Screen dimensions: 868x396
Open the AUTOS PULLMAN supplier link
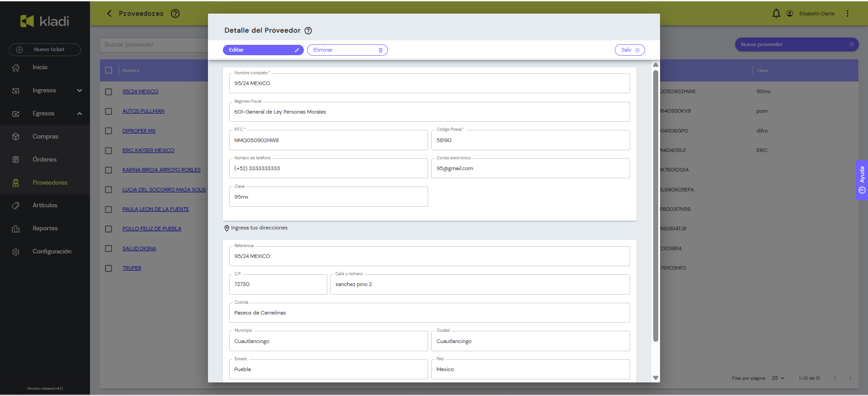[x=143, y=111]
